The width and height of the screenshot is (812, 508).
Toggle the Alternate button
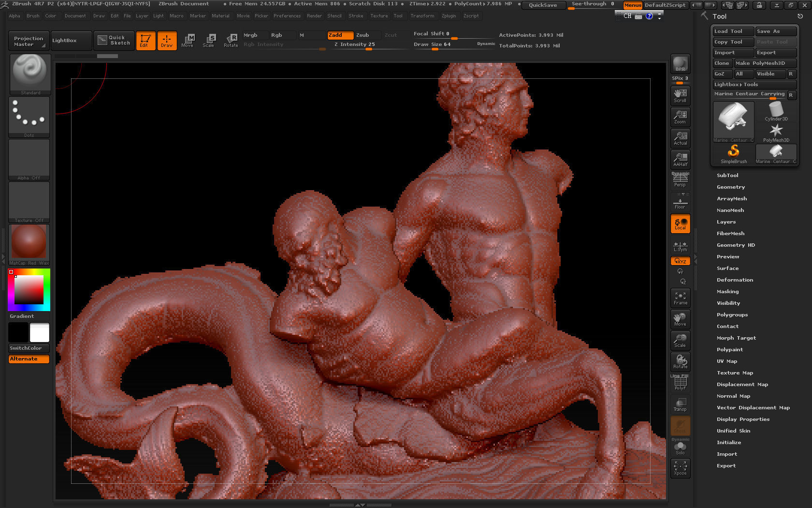[29, 359]
